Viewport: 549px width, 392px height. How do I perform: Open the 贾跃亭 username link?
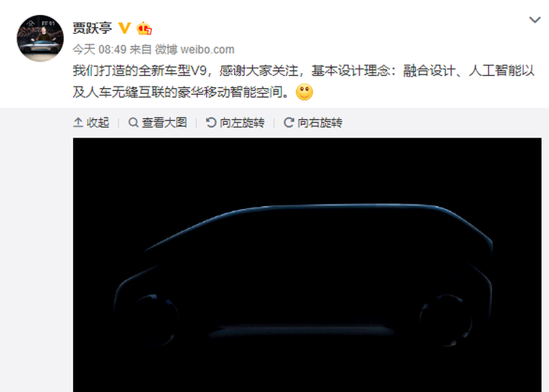(x=92, y=28)
